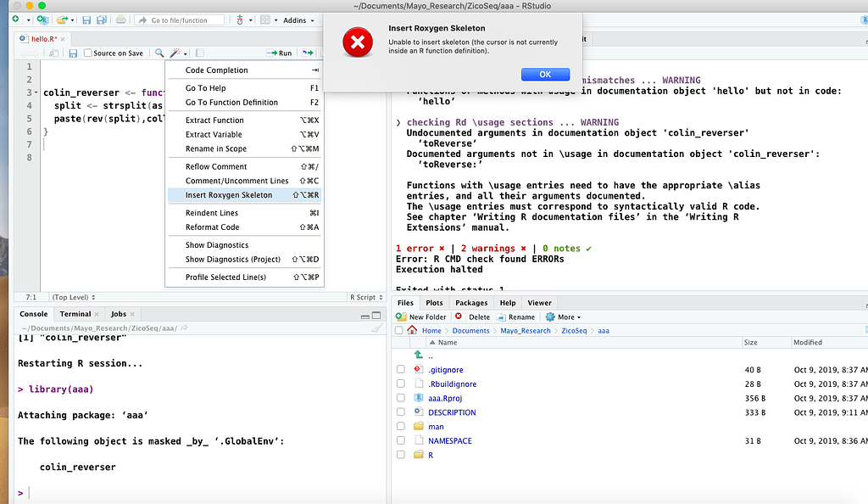Select the checkbox for .gitignore file
868x504 pixels.
tap(401, 370)
